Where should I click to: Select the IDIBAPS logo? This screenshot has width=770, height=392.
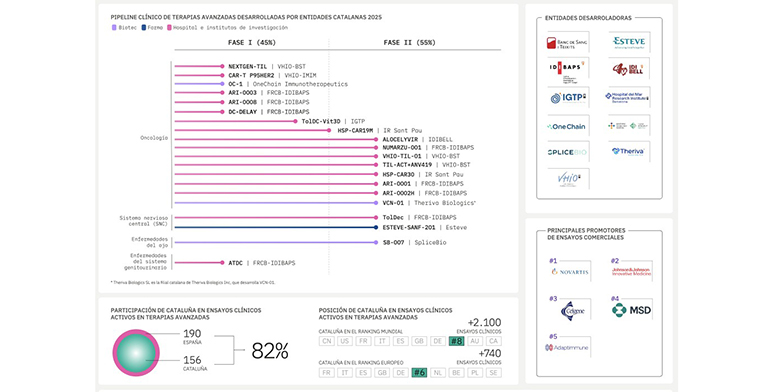point(566,71)
